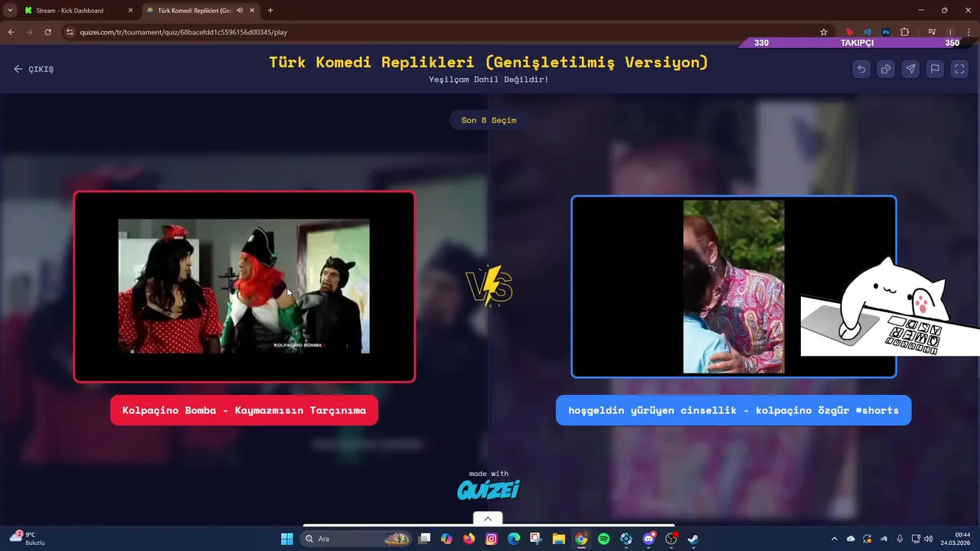
Task: Open the Extensions puzzle menu
Action: 905,32
